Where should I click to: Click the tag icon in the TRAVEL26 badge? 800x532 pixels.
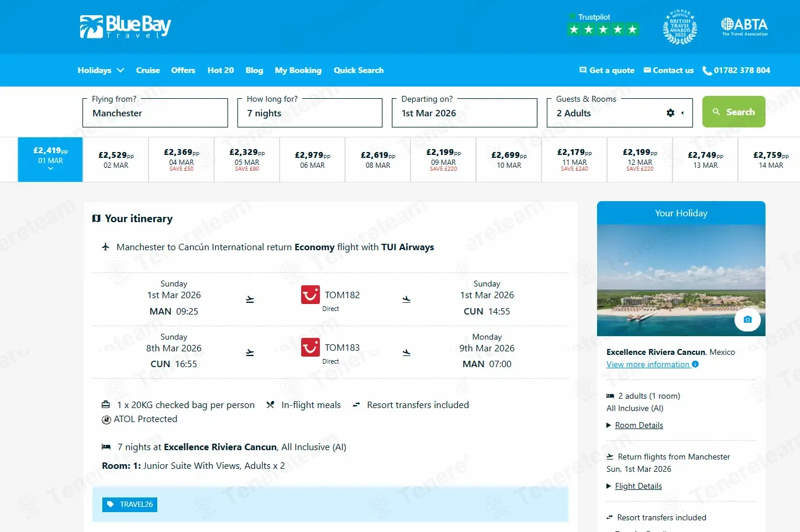click(111, 505)
